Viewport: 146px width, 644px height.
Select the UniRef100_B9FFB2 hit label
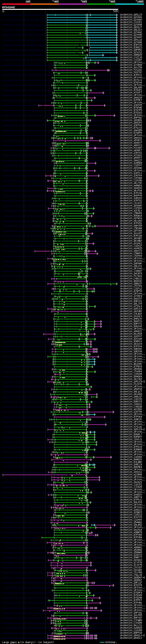[x=131, y=118]
